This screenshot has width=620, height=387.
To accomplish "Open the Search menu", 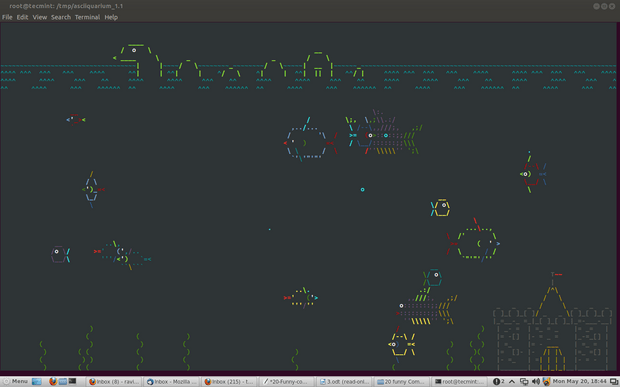I will pos(61,17).
